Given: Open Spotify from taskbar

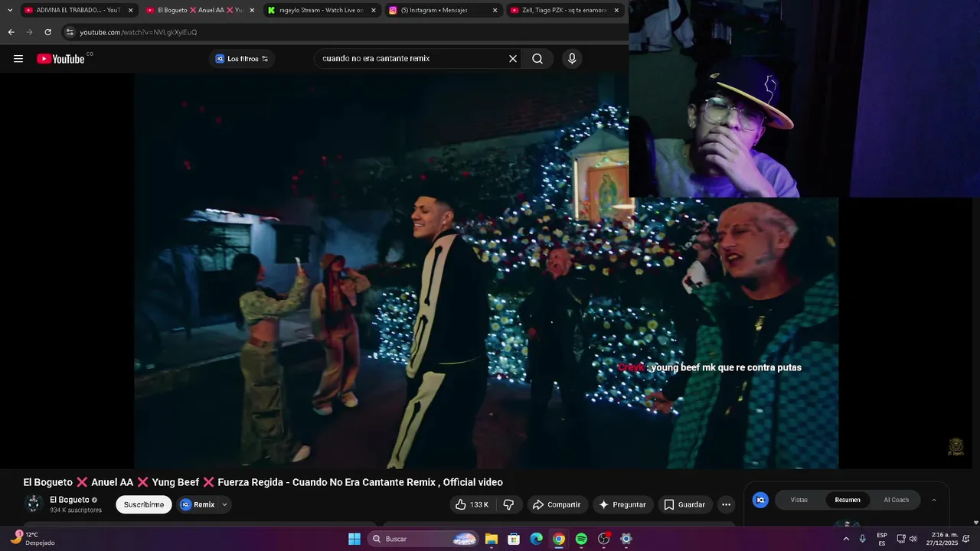Looking at the screenshot, I should (x=581, y=539).
